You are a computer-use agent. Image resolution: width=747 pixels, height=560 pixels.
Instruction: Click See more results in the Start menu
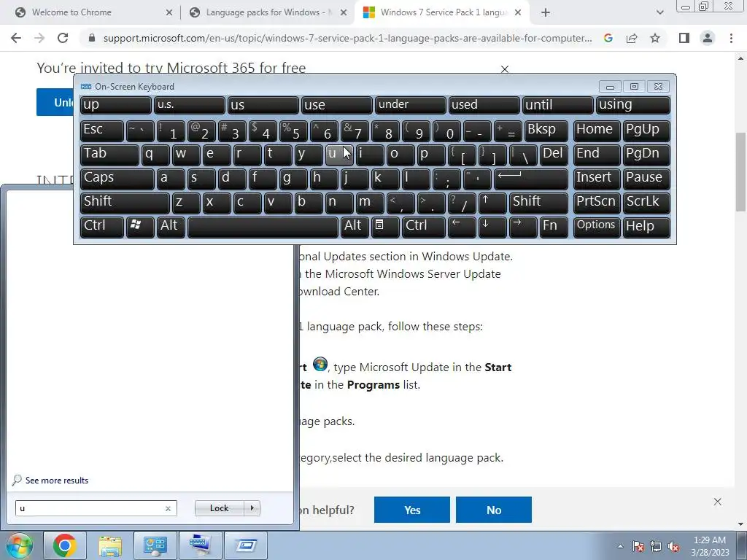point(57,480)
